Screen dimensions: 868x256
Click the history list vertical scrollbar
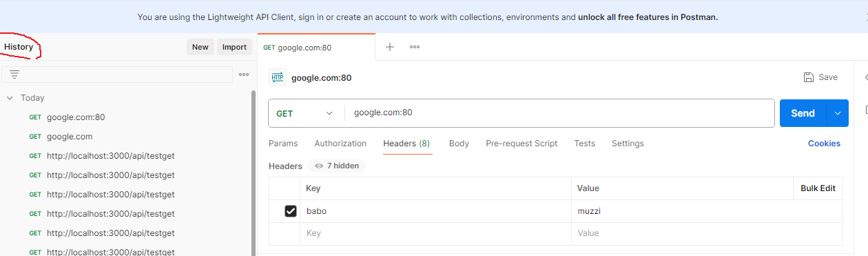coord(253,173)
